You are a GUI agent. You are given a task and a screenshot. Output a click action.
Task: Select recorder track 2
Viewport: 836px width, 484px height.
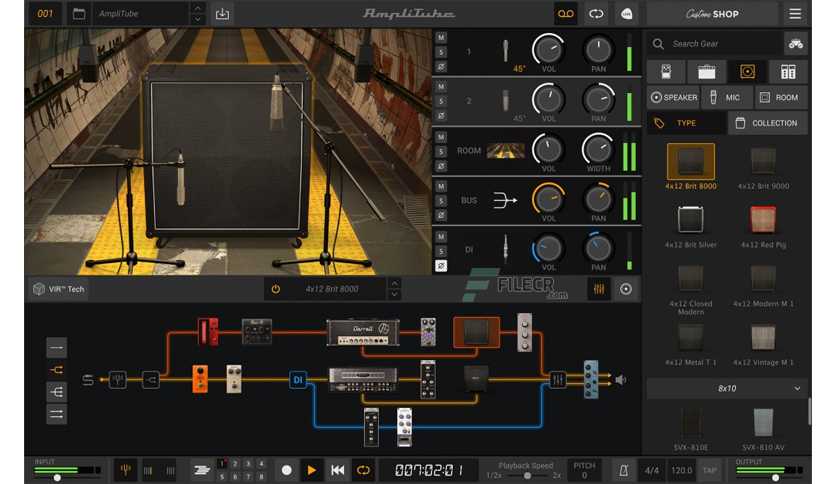coord(235,464)
